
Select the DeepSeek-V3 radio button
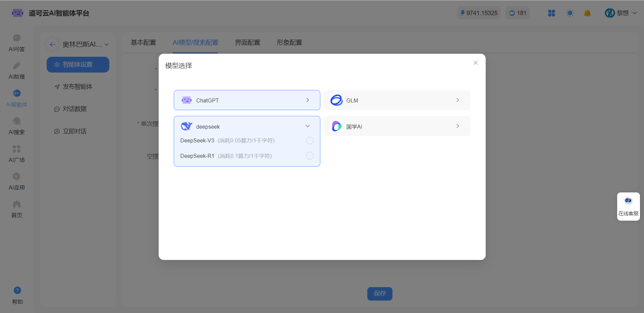pos(310,140)
